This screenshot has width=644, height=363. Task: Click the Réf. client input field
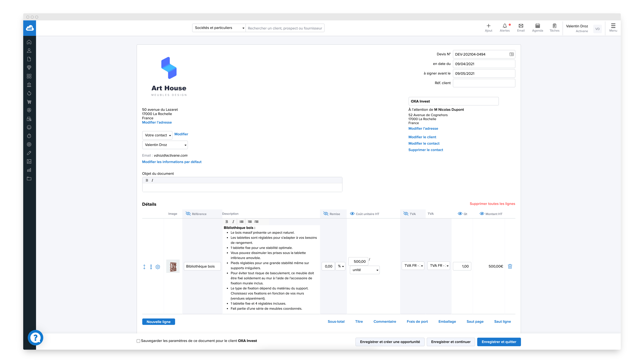[484, 83]
